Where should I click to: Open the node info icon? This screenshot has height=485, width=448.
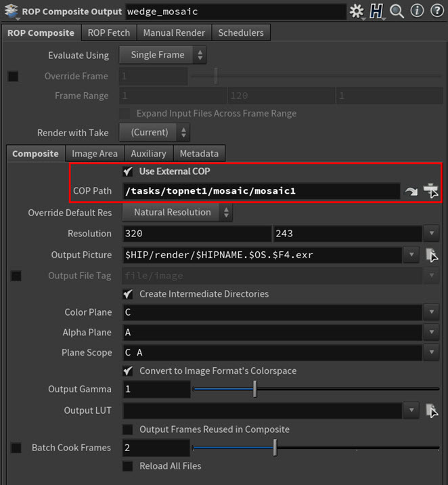[417, 11]
